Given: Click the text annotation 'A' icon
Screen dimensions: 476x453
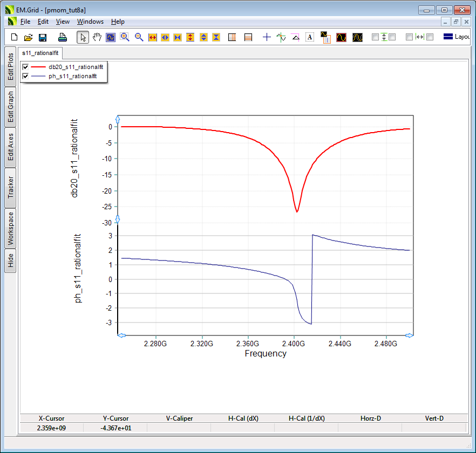Looking at the screenshot, I should point(310,37).
